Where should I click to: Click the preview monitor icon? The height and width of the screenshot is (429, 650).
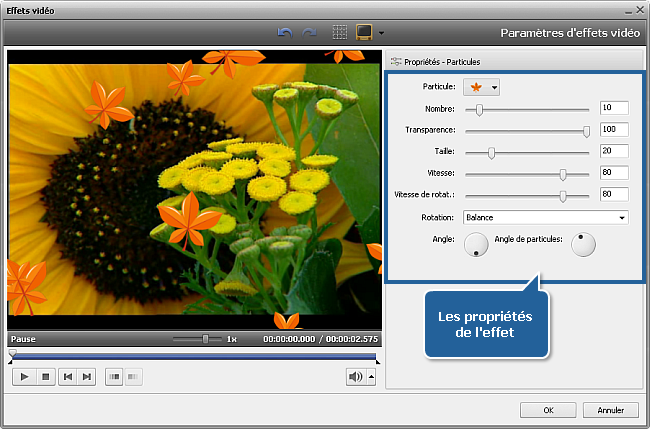364,32
